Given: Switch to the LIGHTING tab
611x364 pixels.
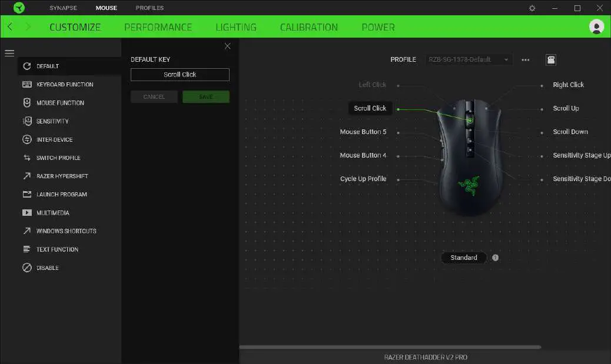Looking at the screenshot, I should [x=236, y=26].
